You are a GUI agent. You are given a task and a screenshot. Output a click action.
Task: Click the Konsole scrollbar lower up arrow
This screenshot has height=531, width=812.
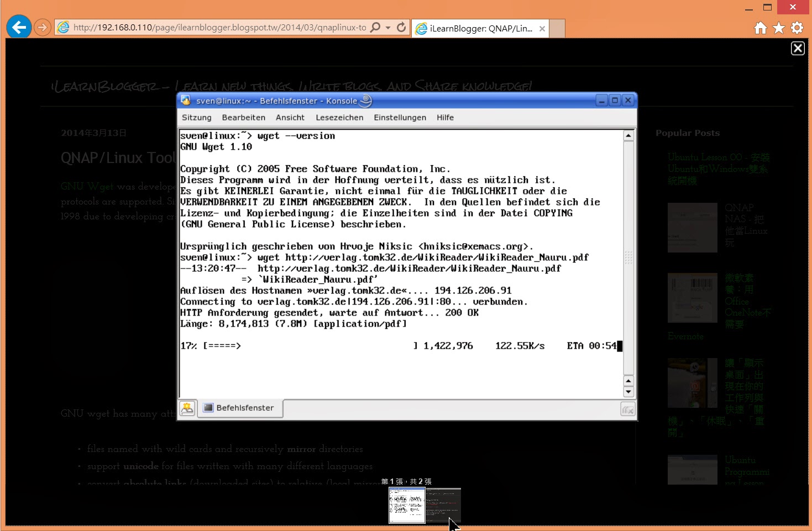(x=628, y=381)
